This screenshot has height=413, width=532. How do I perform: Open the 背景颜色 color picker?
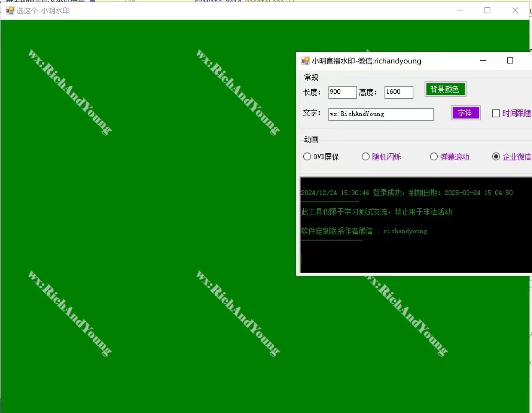pyautogui.click(x=445, y=89)
